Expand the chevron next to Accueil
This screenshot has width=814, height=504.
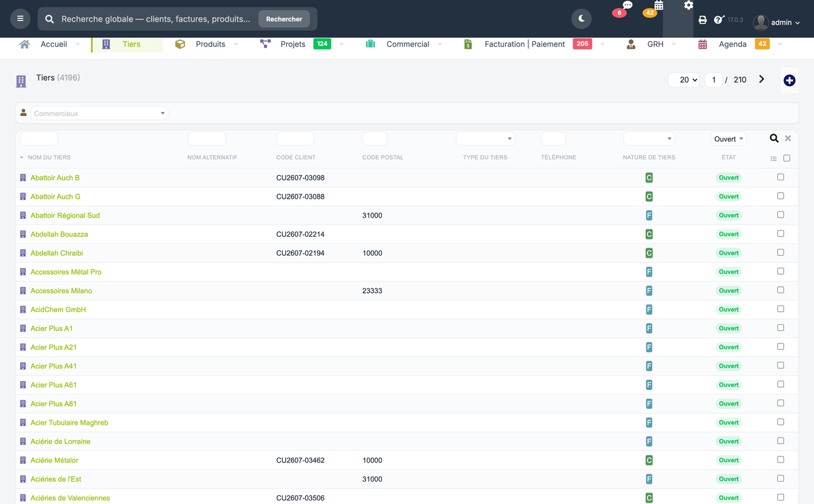(77, 44)
